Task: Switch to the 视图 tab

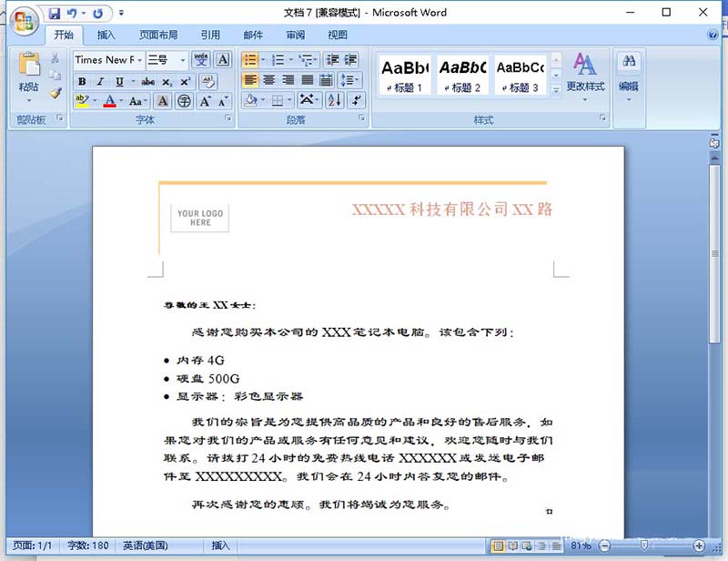Action: tap(338, 35)
